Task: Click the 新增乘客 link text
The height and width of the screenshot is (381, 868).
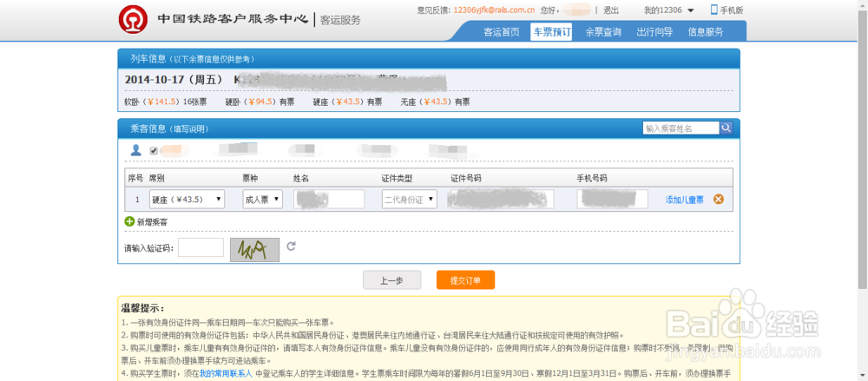Action: (x=152, y=222)
